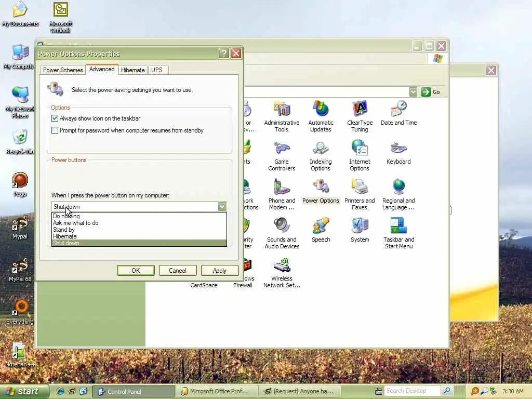Choose Hibernate option in dropdown list
The image size is (532, 399).
pyautogui.click(x=139, y=236)
